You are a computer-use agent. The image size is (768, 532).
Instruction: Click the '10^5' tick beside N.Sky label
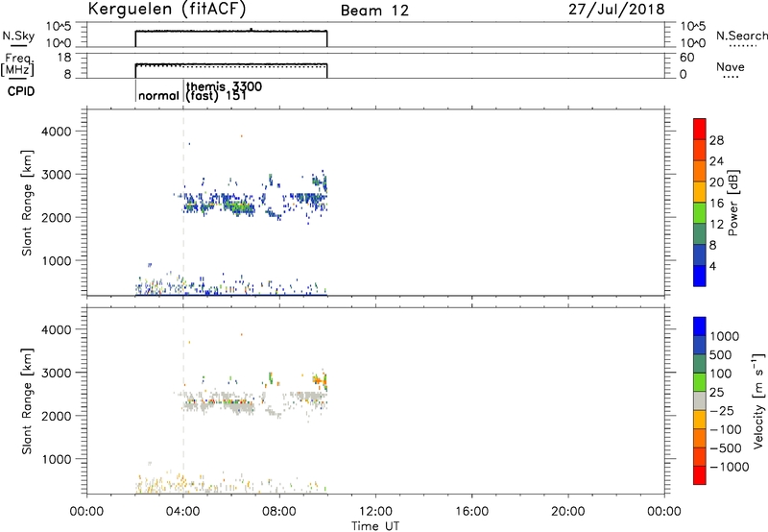pos(59,26)
